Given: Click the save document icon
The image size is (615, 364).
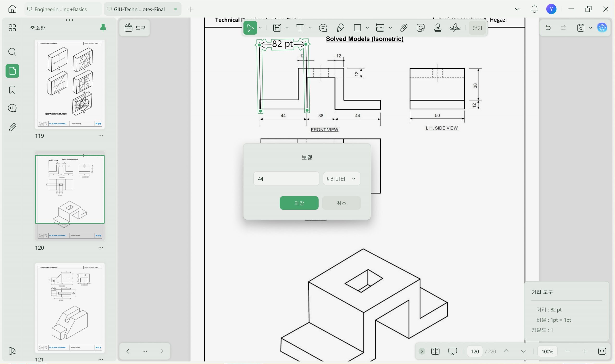Looking at the screenshot, I should (x=581, y=28).
